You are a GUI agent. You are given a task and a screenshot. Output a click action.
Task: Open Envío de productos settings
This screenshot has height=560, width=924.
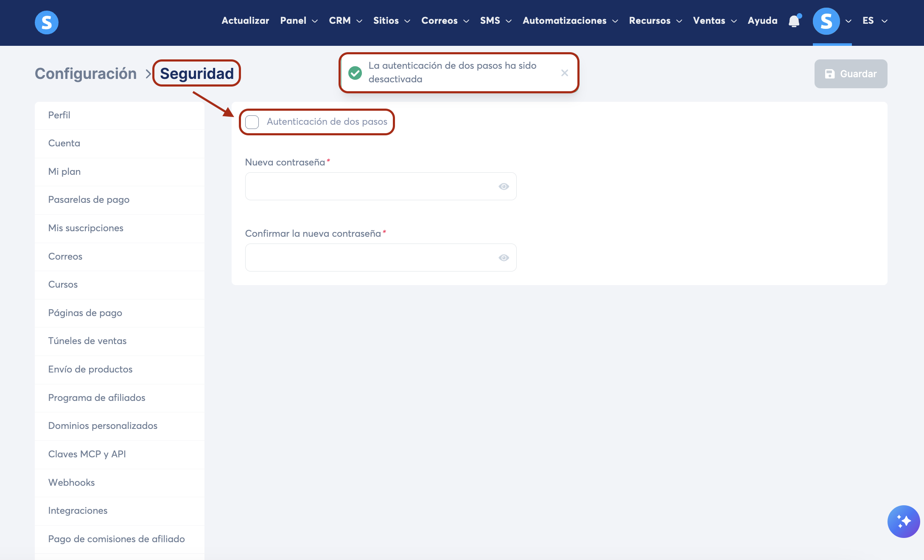point(120,370)
